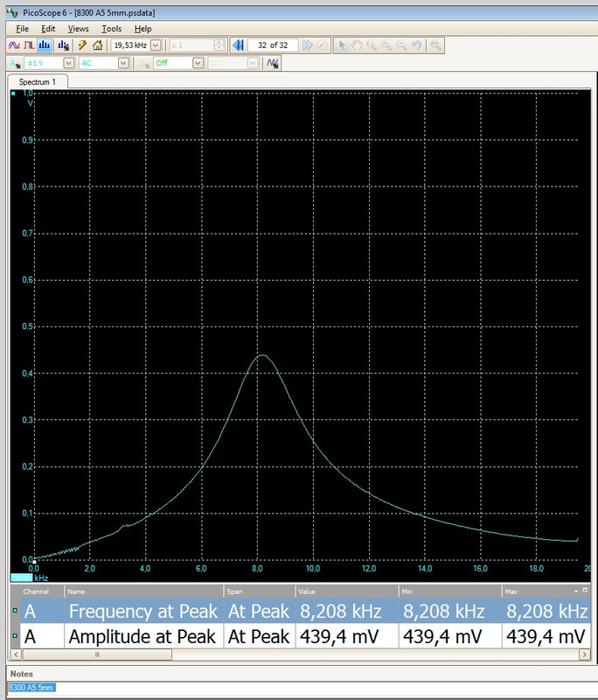Expand Channel A ±1 V range dropdown
This screenshot has width=598, height=700.
pyautogui.click(x=69, y=63)
